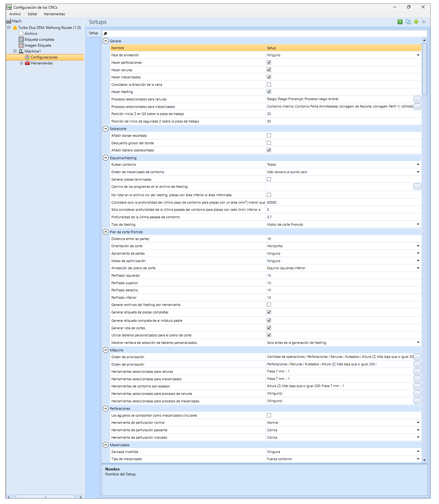Click Distancia entre las partes value 16
The height and width of the screenshot is (504, 439).
343,239
